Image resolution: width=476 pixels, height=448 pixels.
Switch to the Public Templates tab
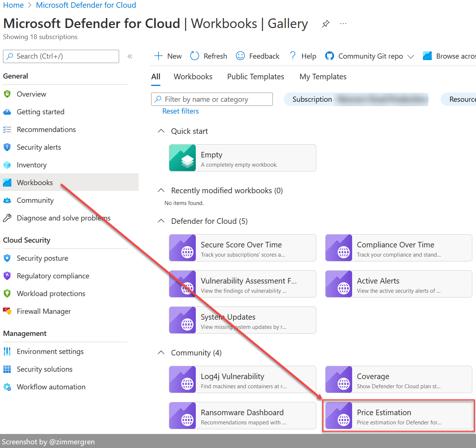point(256,77)
